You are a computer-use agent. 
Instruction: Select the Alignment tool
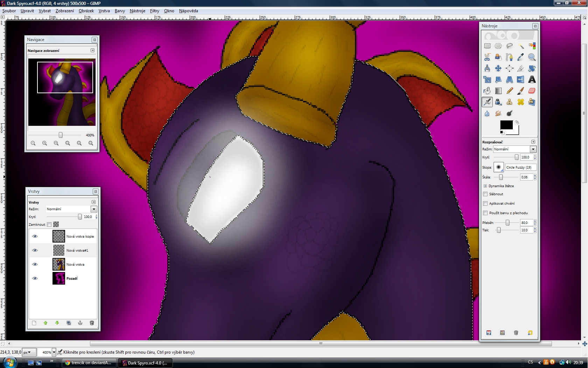click(x=510, y=68)
